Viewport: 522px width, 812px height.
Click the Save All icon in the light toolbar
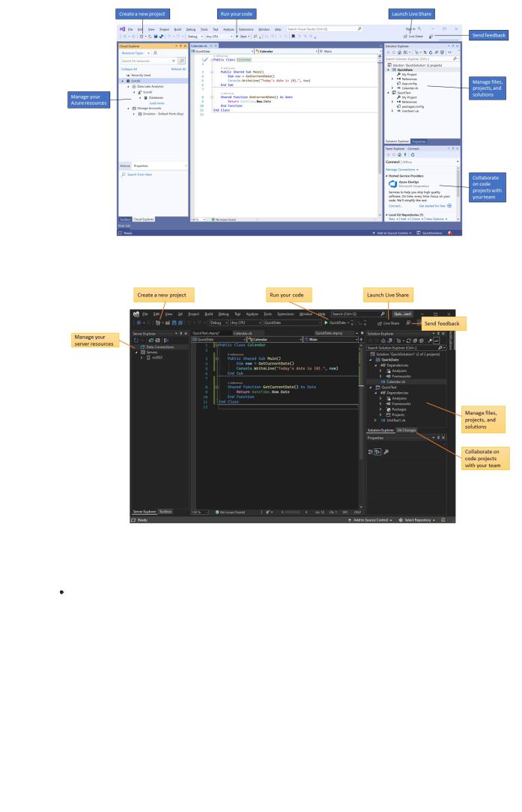coord(161,36)
